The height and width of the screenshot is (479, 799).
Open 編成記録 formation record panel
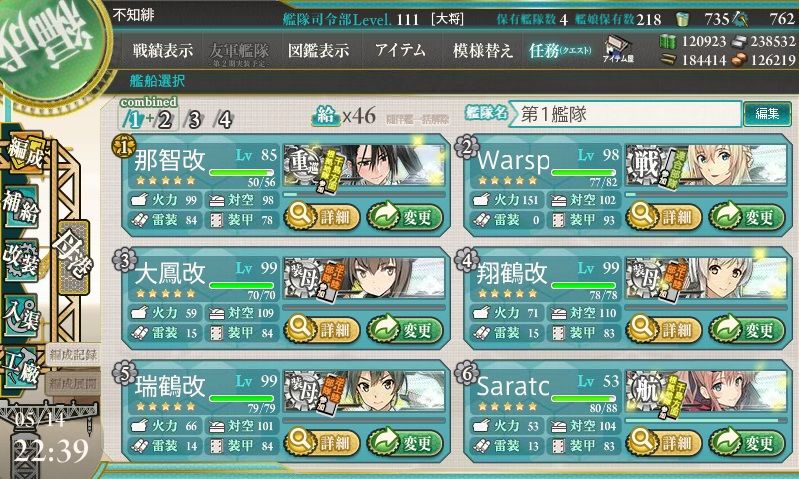click(73, 355)
